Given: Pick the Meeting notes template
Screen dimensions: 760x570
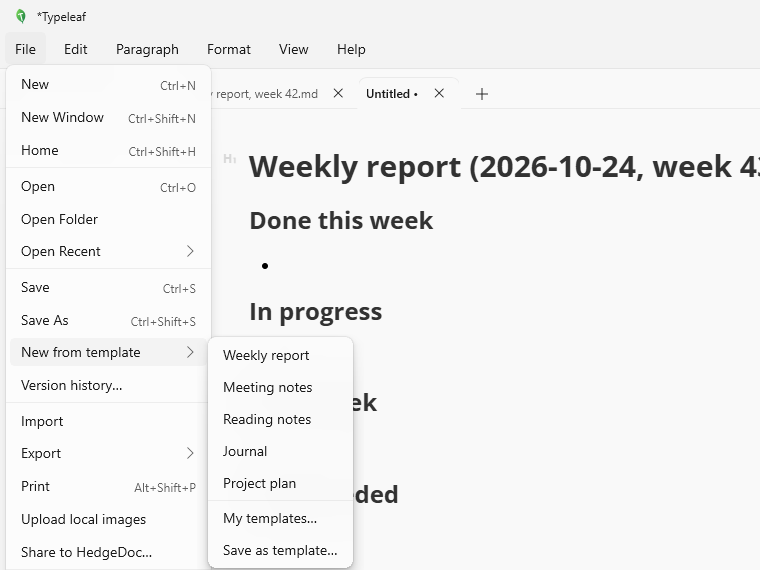Looking at the screenshot, I should 280,387.
